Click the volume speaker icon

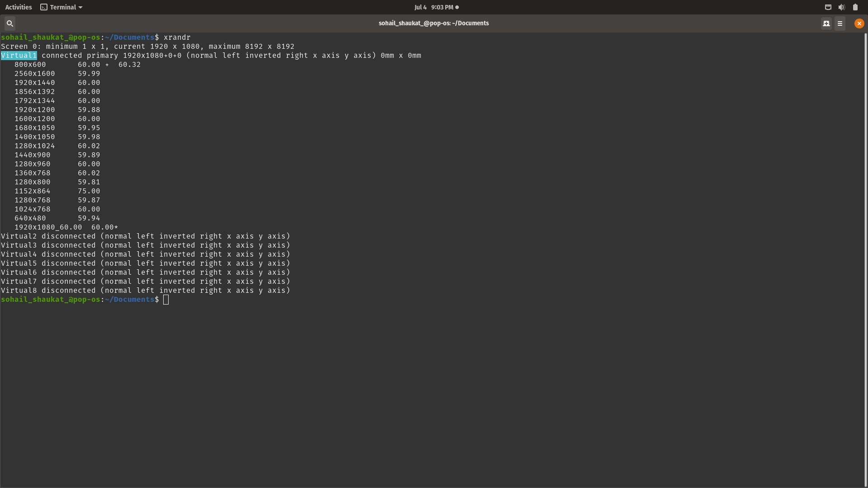coord(842,7)
